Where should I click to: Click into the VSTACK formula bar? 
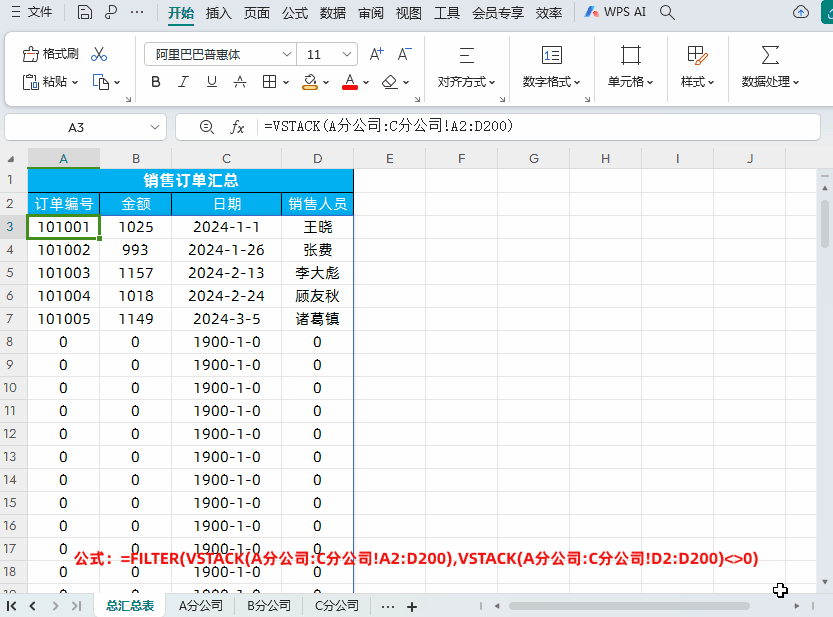click(539, 126)
